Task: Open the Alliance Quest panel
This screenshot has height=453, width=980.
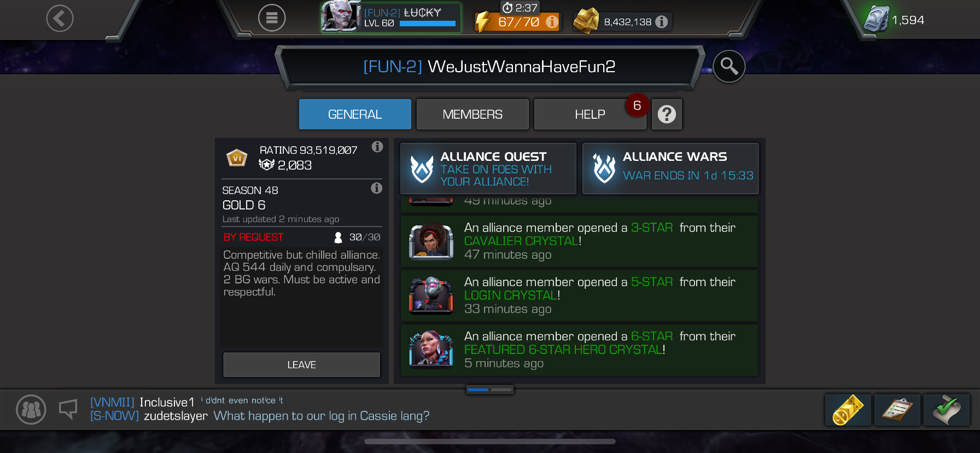Action: (488, 169)
